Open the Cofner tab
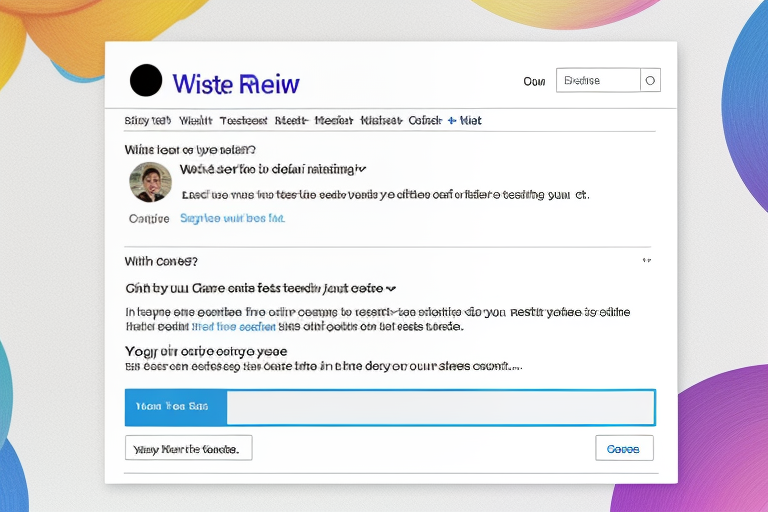Image resolution: width=768 pixels, height=512 pixels. pos(425,121)
